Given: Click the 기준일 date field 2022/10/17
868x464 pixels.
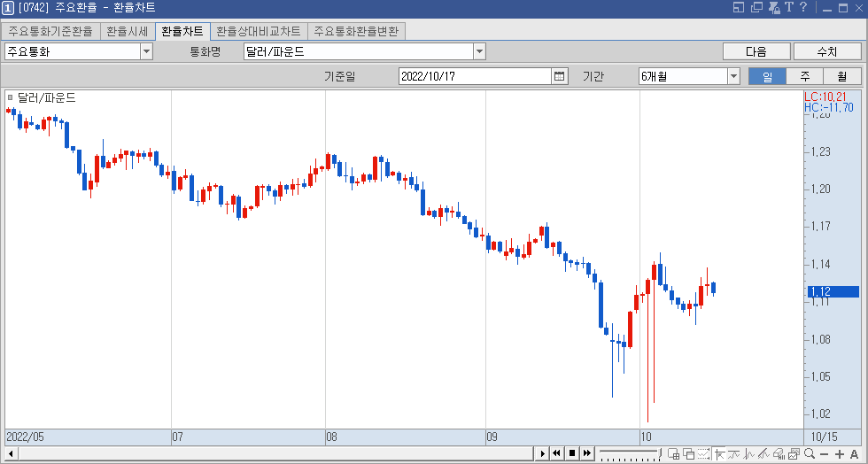Looking at the screenshot, I should (x=475, y=76).
